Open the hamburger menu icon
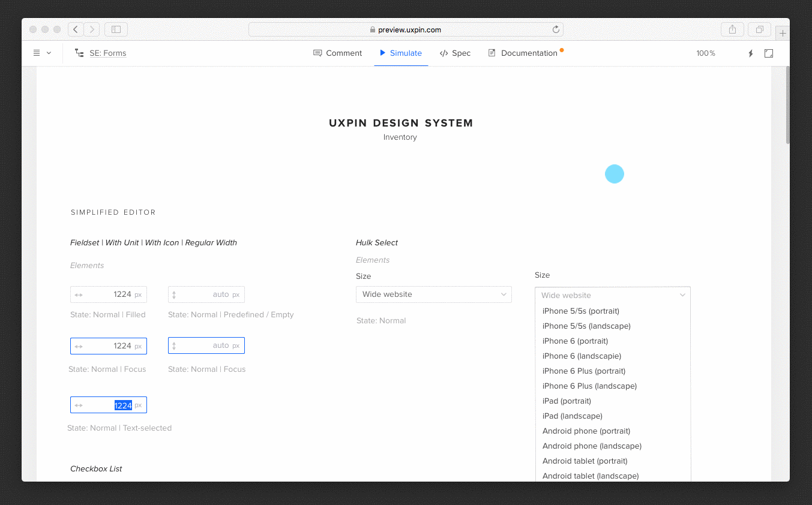 pos(37,53)
